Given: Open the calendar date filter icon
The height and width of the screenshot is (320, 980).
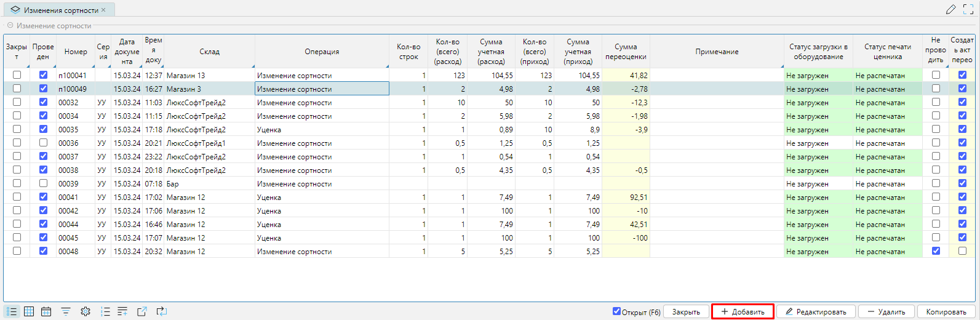Looking at the screenshot, I should pyautogui.click(x=46, y=311).
